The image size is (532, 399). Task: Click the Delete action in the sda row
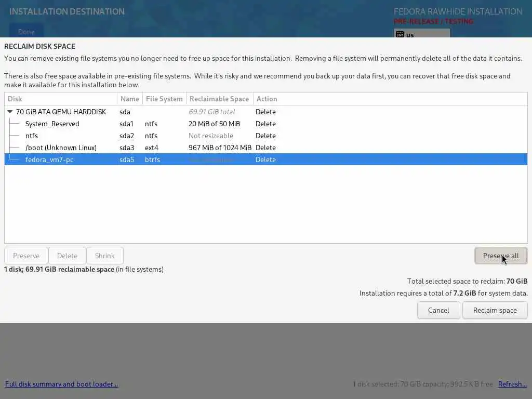click(265, 112)
